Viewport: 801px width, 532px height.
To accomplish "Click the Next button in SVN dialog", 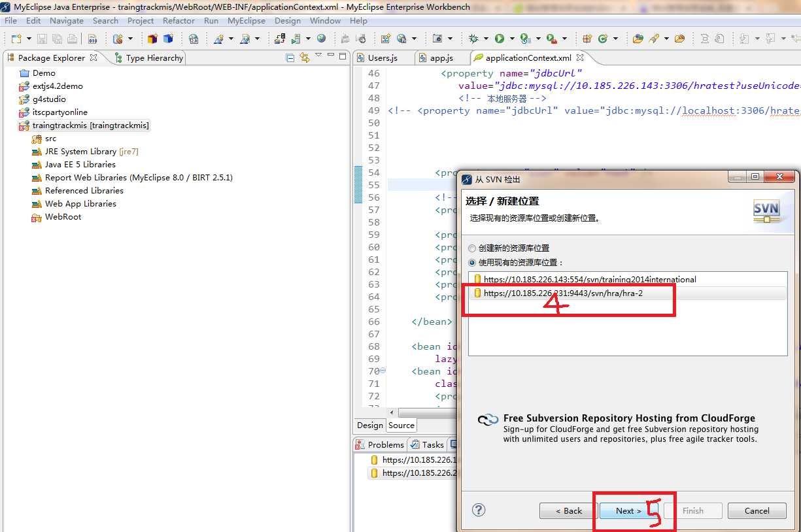I will click(x=629, y=510).
